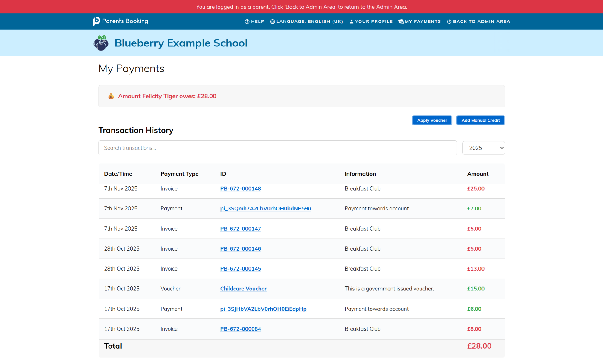Go to Back to Admin Area
Image resolution: width=603 pixels, height=364 pixels.
click(481, 21)
